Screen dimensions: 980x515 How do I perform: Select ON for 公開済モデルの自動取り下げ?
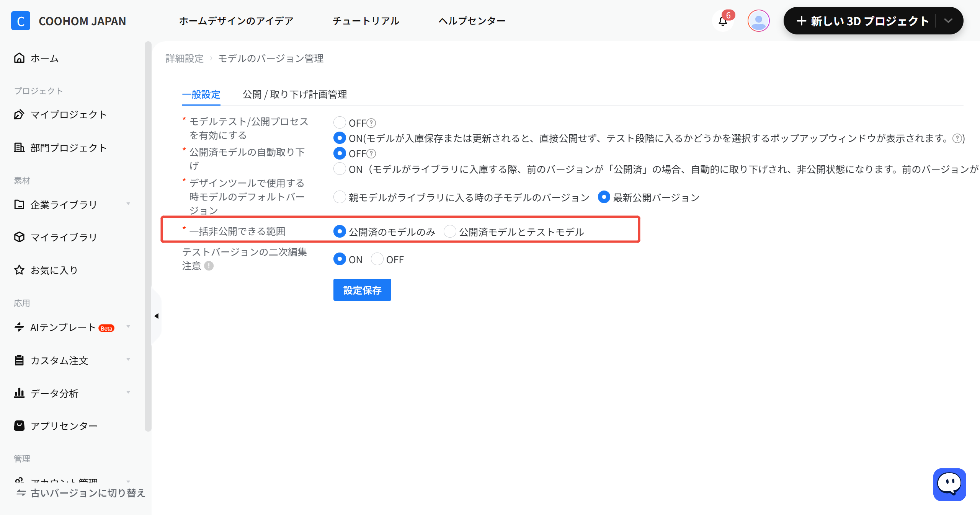[x=340, y=169]
